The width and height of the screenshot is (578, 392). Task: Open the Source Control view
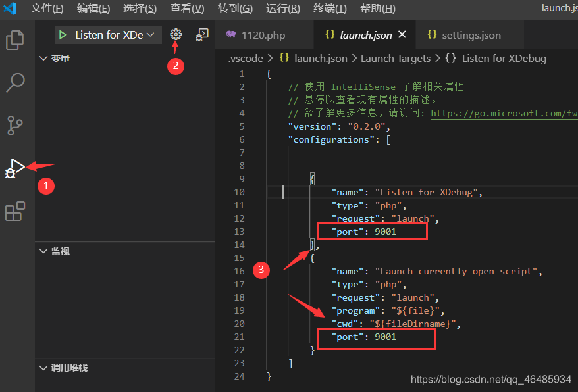tap(14, 126)
